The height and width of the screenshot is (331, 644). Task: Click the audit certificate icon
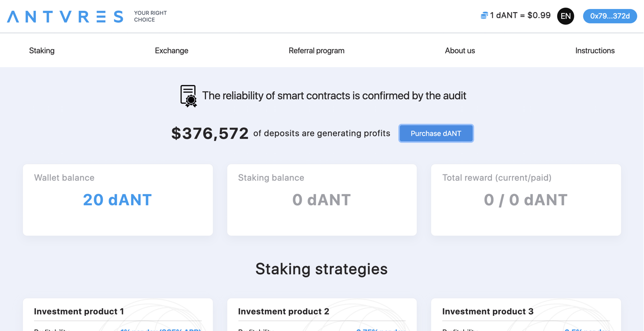tap(188, 96)
